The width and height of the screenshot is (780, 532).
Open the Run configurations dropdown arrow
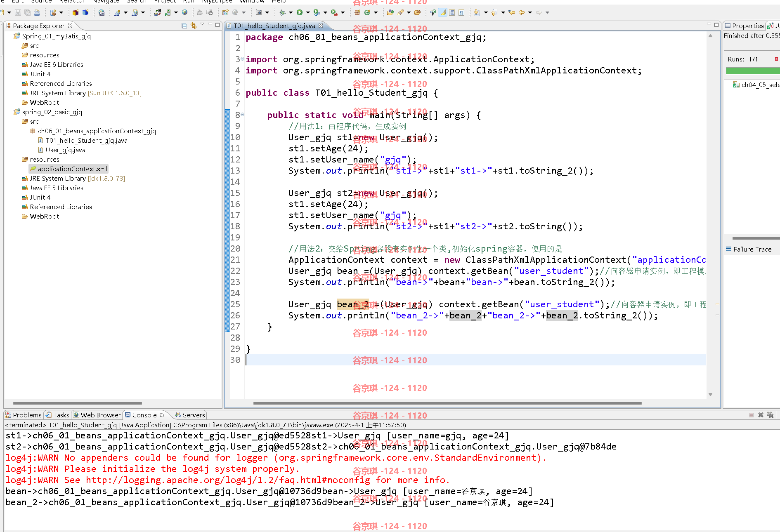[308, 13]
